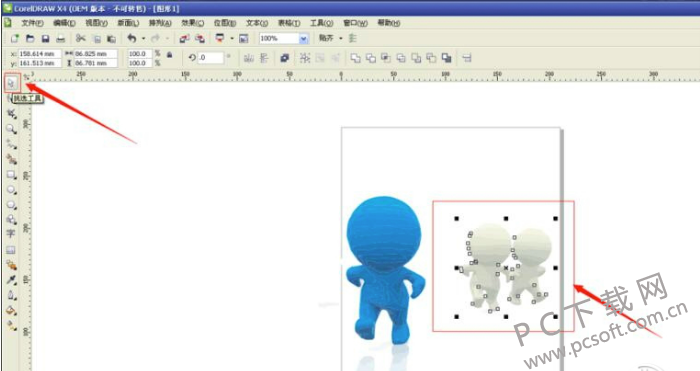
Task: Select the Text tool (字)
Action: 11,234
